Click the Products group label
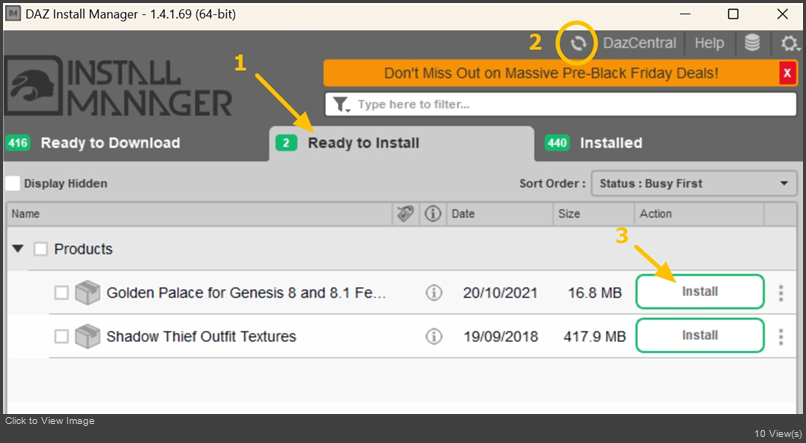The width and height of the screenshot is (806, 443). point(83,249)
